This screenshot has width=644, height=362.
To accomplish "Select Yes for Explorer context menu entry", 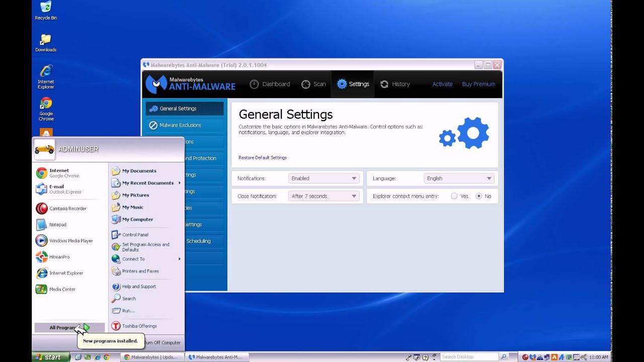I will point(454,196).
